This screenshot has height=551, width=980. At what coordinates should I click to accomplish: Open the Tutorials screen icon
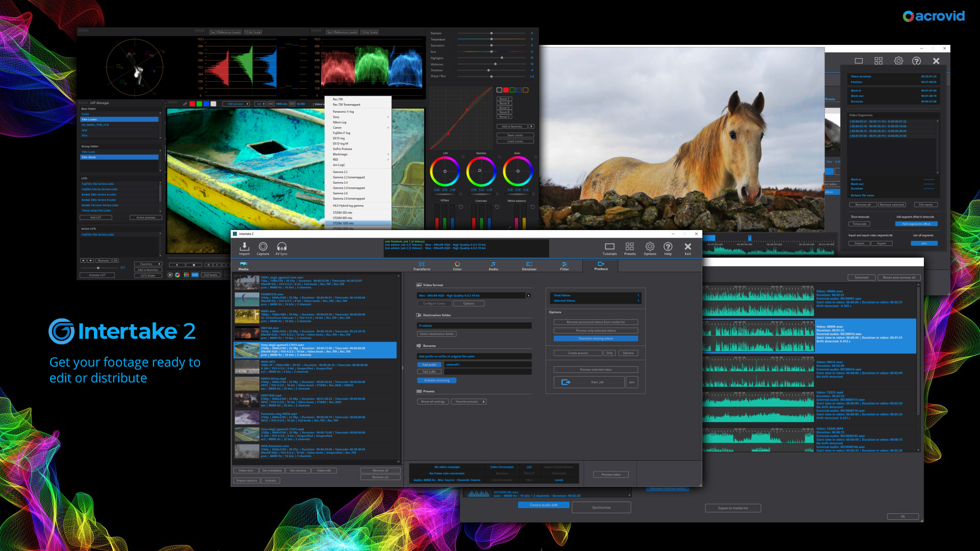click(x=609, y=247)
